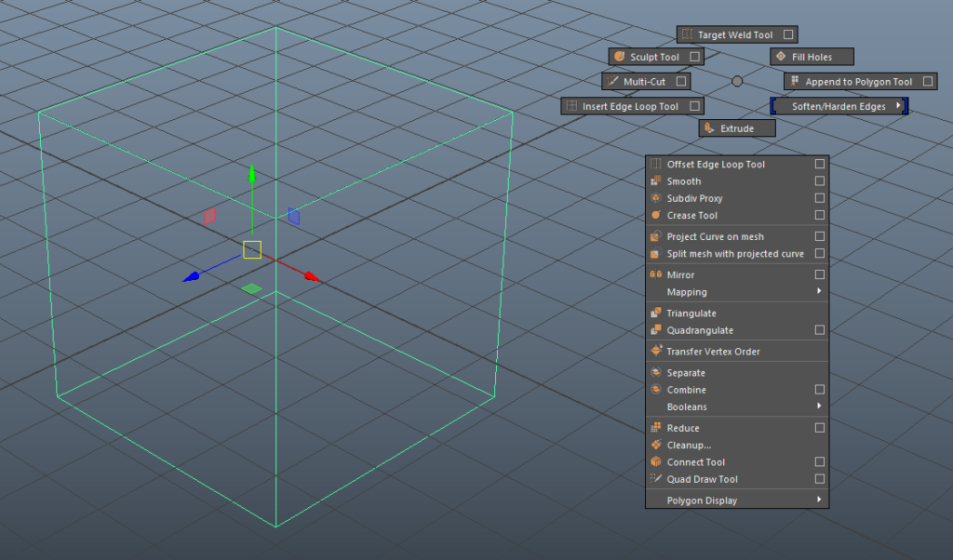Click the yellow center manipulator handle
The width and height of the screenshot is (953, 560).
tap(252, 249)
